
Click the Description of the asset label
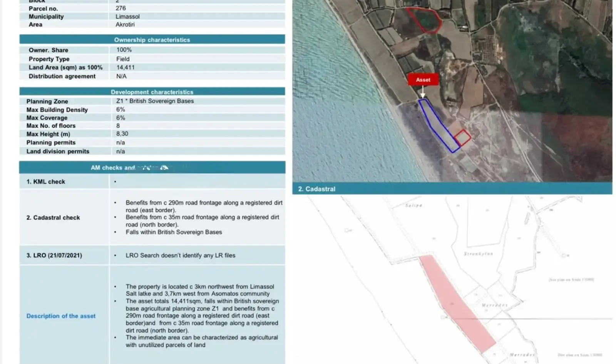click(61, 316)
